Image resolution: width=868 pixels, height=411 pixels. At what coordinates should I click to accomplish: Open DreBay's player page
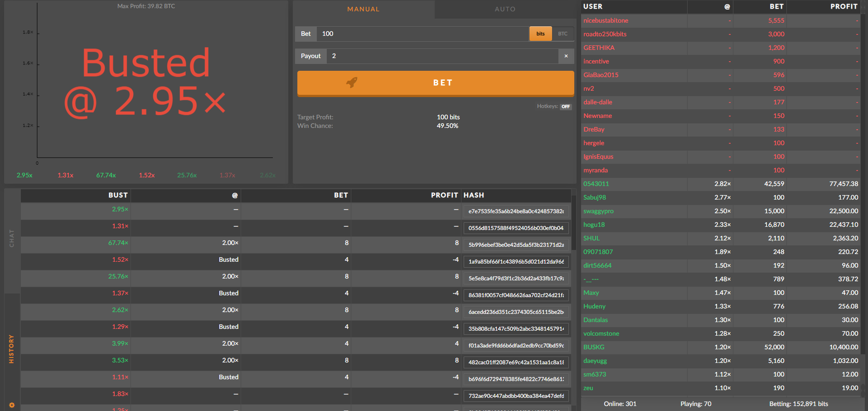pyautogui.click(x=594, y=129)
